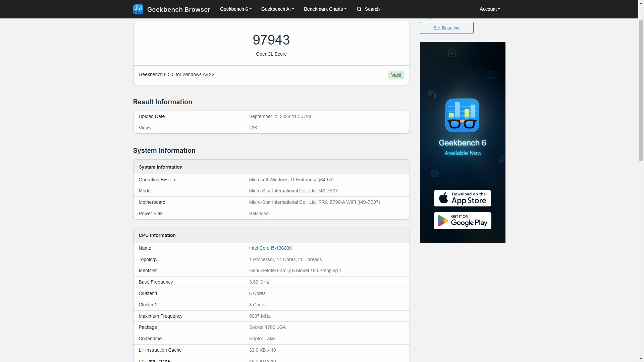Click the Geekbench 6 app icon in advertisement

point(462,115)
